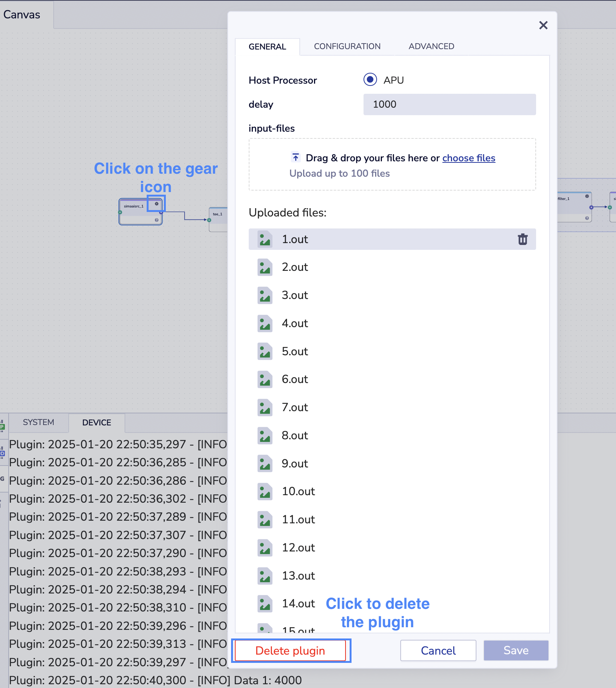The width and height of the screenshot is (616, 688).
Task: Open settings gear on filter_1 node
Action: pyautogui.click(x=587, y=196)
